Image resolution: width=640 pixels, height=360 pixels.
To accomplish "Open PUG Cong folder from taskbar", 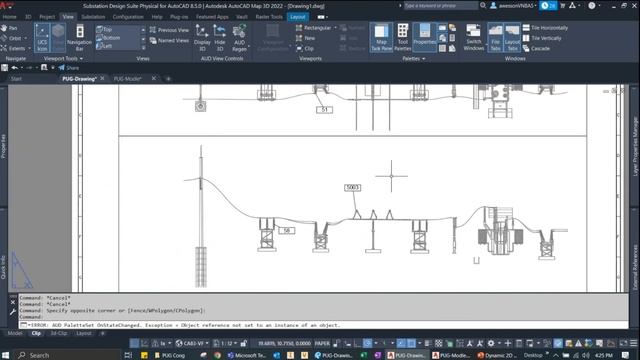I will coord(170,355).
